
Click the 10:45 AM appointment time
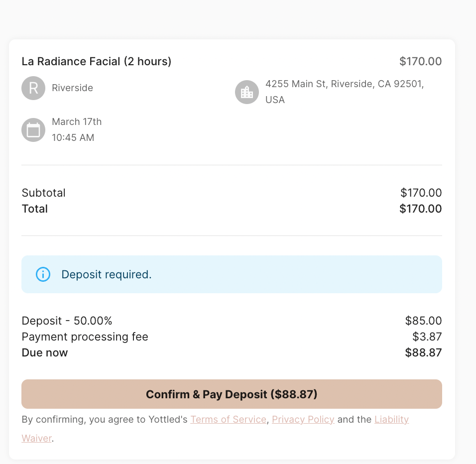pyautogui.click(x=73, y=138)
